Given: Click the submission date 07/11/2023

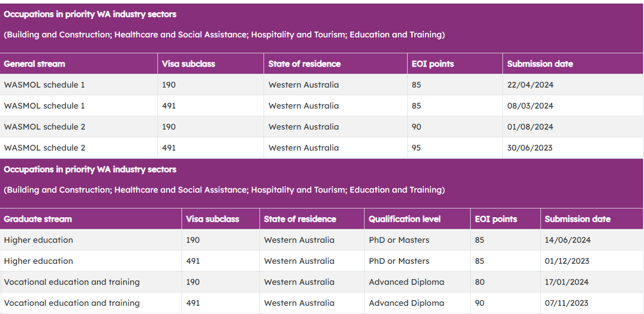Looking at the screenshot, I should [x=567, y=303].
